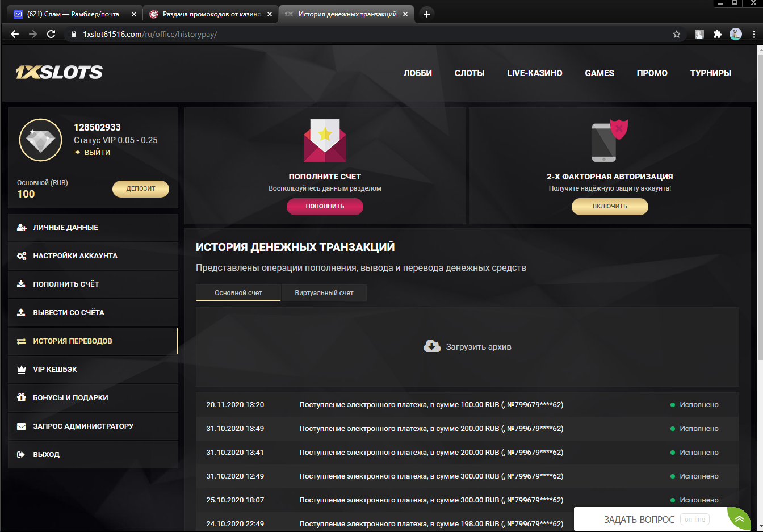Click the Пополнить счёт download icon
The height and width of the screenshot is (532, 763).
coord(22,284)
